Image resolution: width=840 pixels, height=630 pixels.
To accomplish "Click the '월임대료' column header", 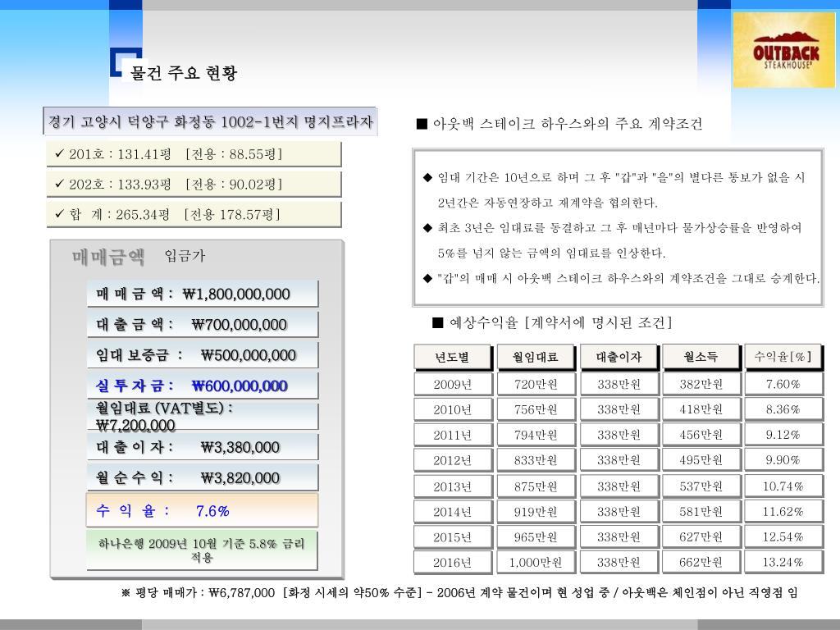I will (536, 357).
